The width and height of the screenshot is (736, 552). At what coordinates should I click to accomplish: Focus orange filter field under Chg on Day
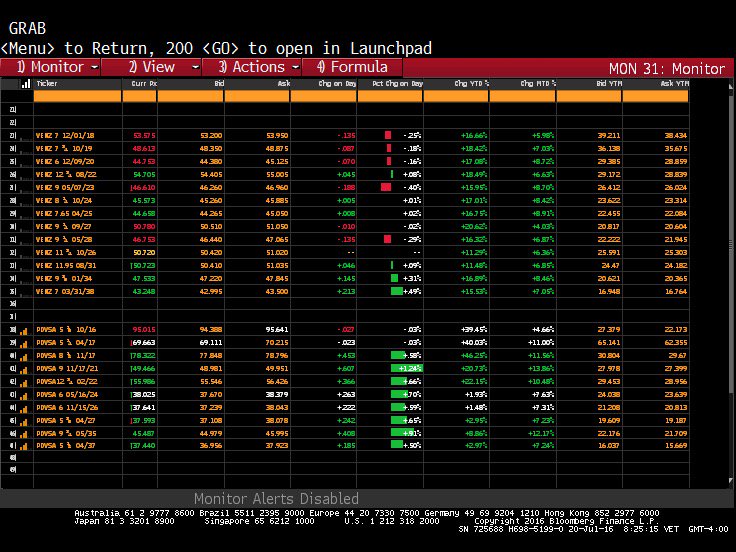(323, 96)
